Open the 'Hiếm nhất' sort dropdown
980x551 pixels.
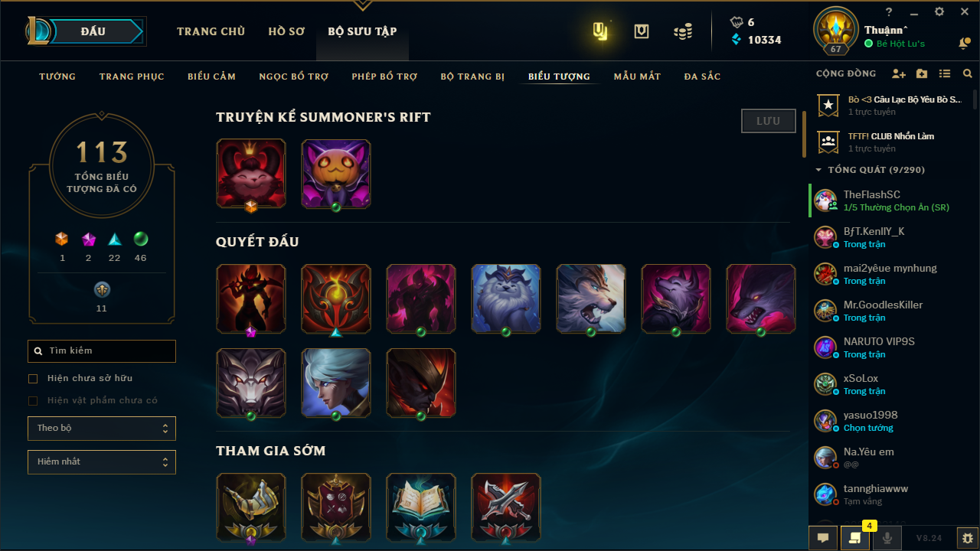[x=102, y=462]
